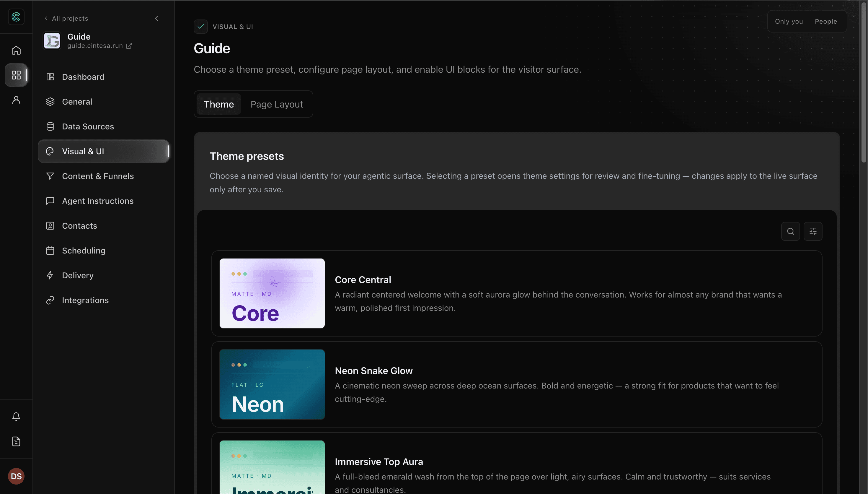Open Content & Funnels in sidebar

[x=104, y=176]
